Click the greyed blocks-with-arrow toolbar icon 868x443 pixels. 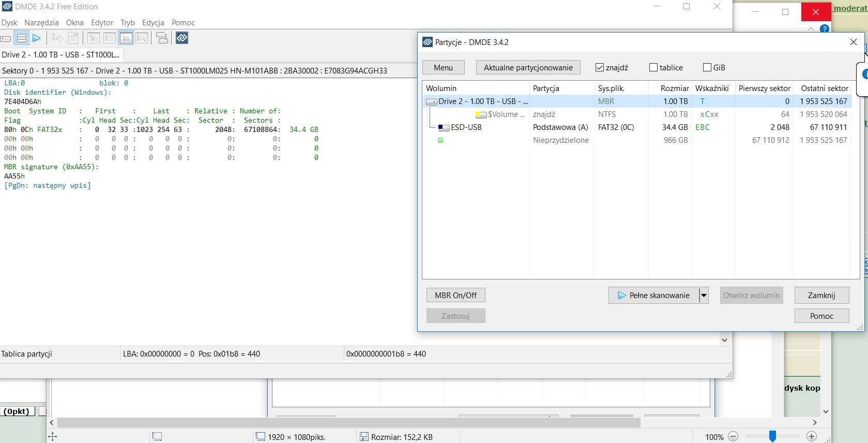57,38
